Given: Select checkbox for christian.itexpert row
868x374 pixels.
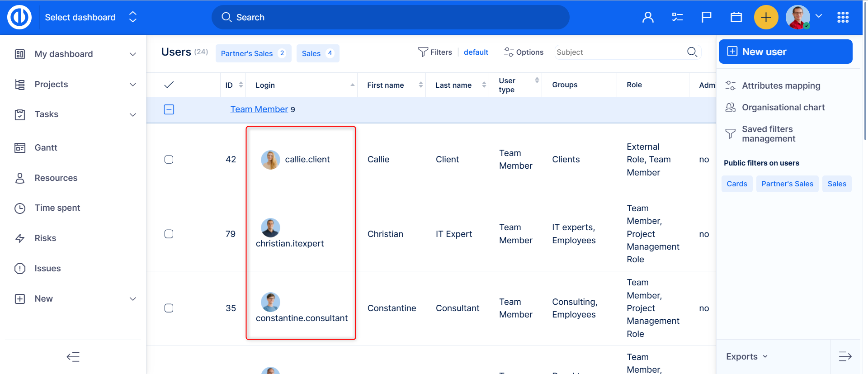Looking at the screenshot, I should [x=169, y=234].
